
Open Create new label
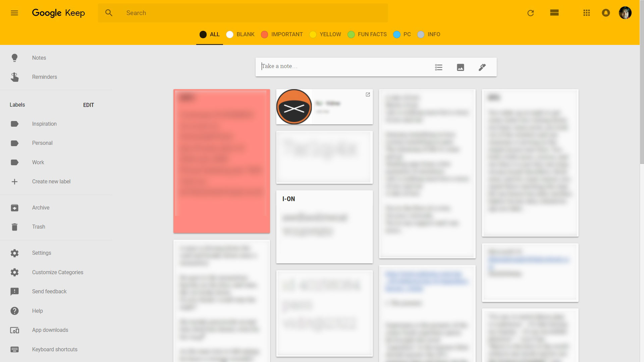[51, 182]
